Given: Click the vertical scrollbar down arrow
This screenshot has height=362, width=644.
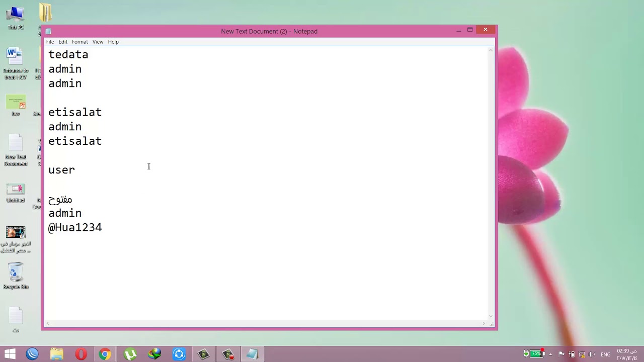Looking at the screenshot, I should click(491, 316).
